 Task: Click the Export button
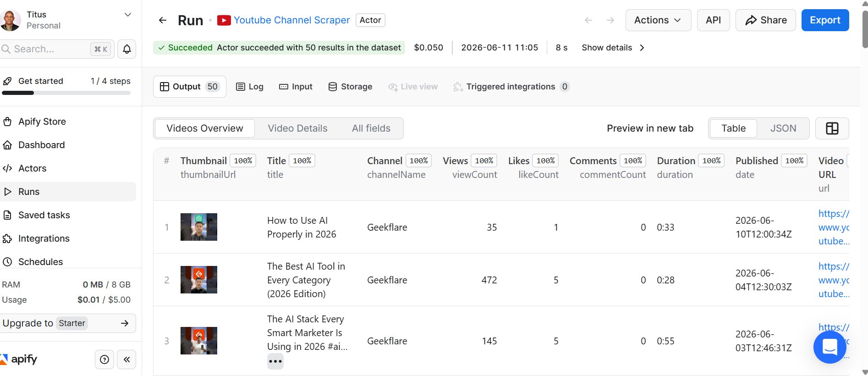click(825, 20)
